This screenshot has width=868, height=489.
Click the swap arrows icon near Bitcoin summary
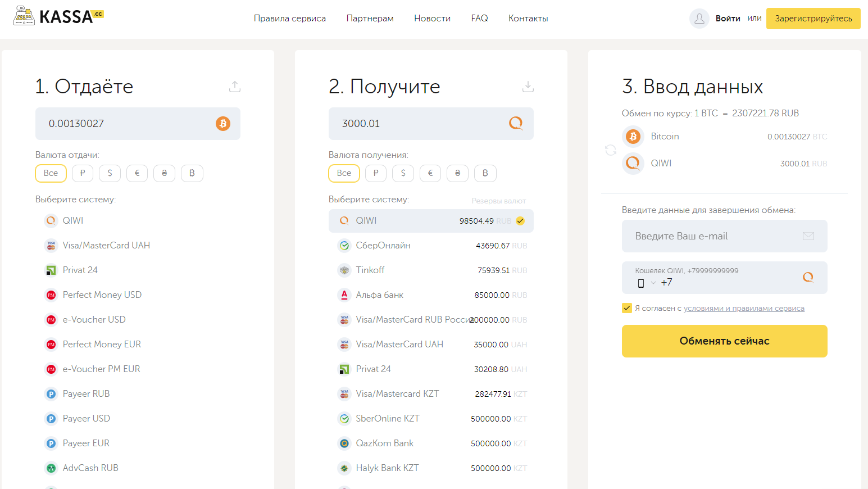point(611,150)
